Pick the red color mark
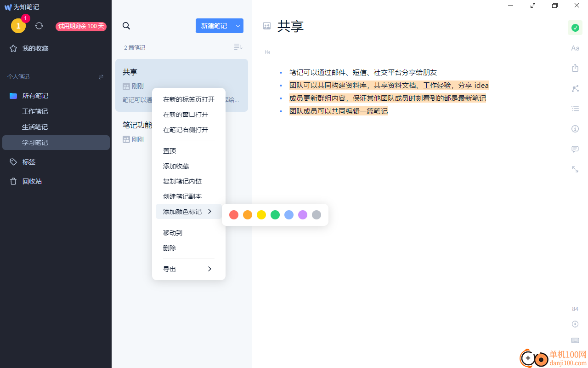Viewport: 588px width, 368px height. point(234,215)
